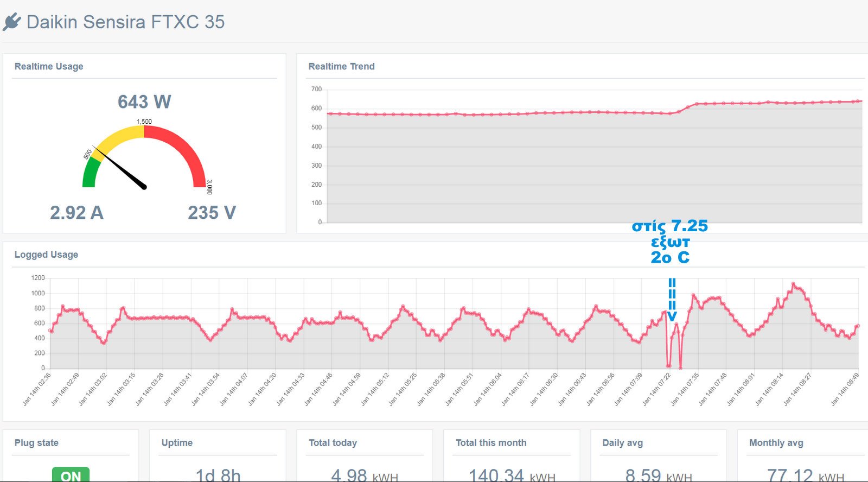
Task: Click the Total this month card label
Action: (x=491, y=443)
